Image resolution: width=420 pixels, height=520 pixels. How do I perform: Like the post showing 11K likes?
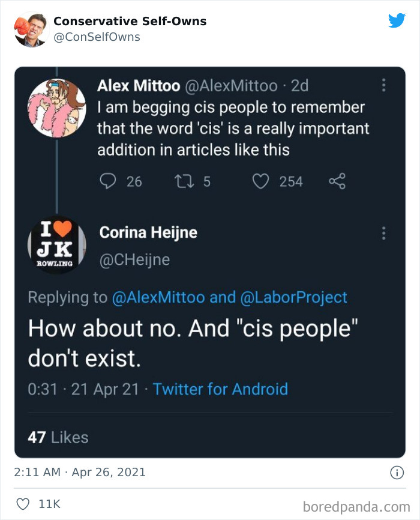click(x=23, y=504)
